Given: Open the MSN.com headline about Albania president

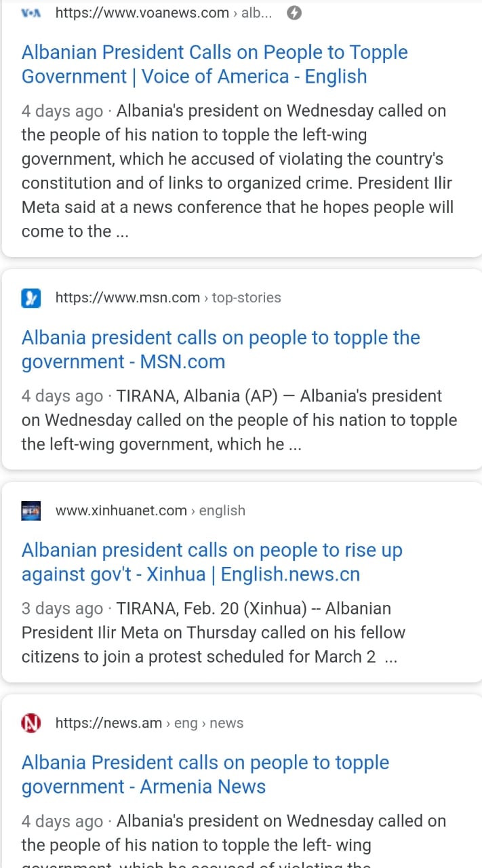Looking at the screenshot, I should pyautogui.click(x=220, y=349).
